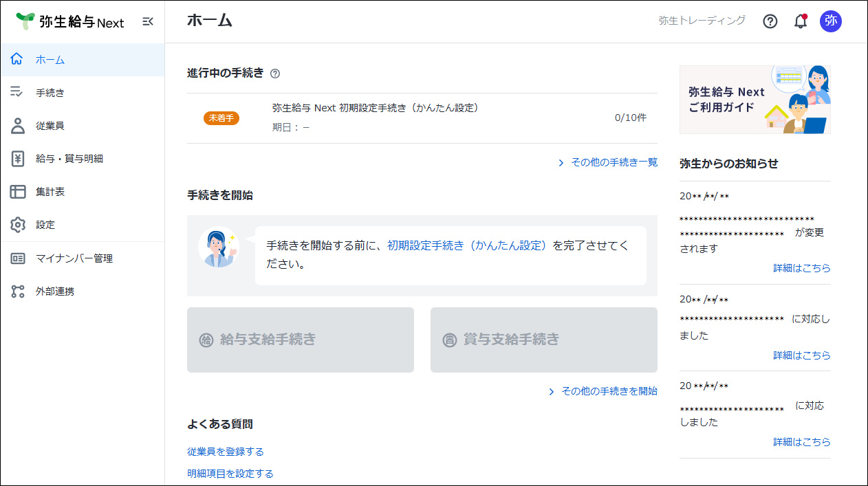Click the ホーム page title
This screenshot has height=486, width=868.
pyautogui.click(x=210, y=21)
